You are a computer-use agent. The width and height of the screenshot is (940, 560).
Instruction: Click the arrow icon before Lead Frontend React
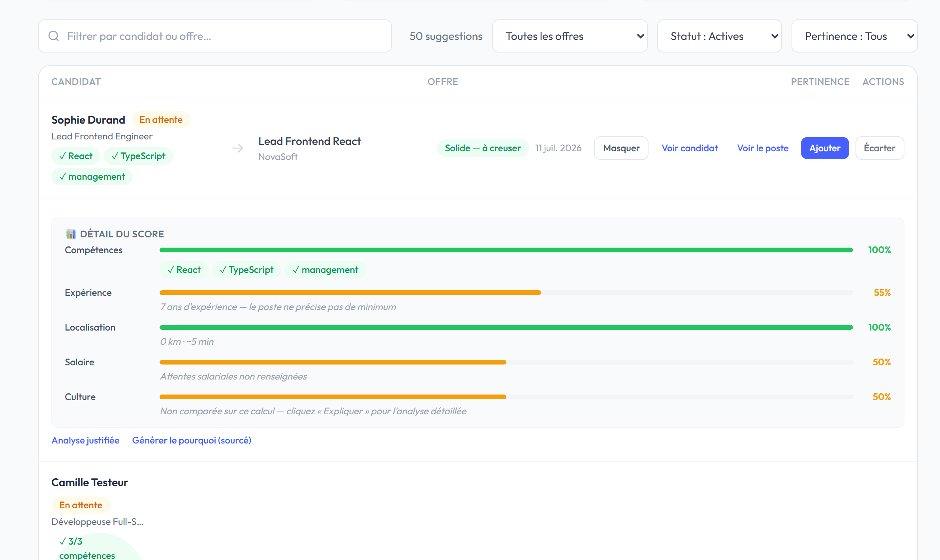tap(238, 148)
